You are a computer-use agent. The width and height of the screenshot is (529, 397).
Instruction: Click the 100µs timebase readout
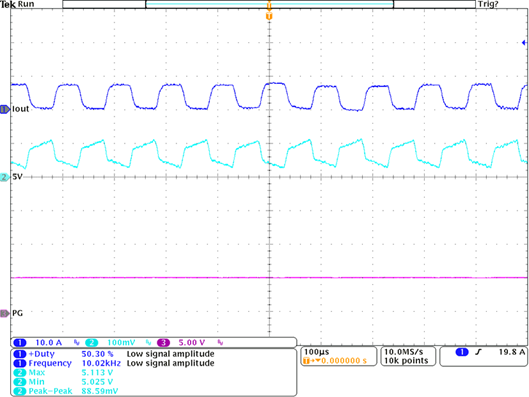pyautogui.click(x=317, y=352)
